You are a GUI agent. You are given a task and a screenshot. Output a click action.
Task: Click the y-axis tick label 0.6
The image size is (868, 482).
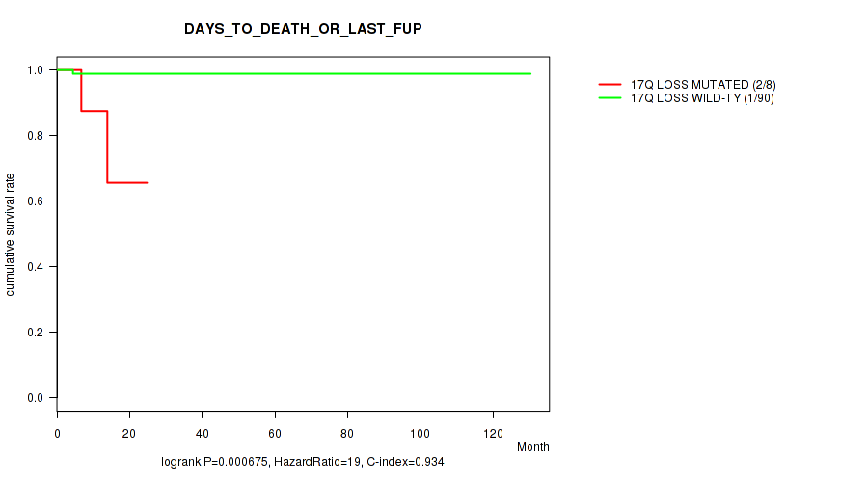tap(35, 201)
